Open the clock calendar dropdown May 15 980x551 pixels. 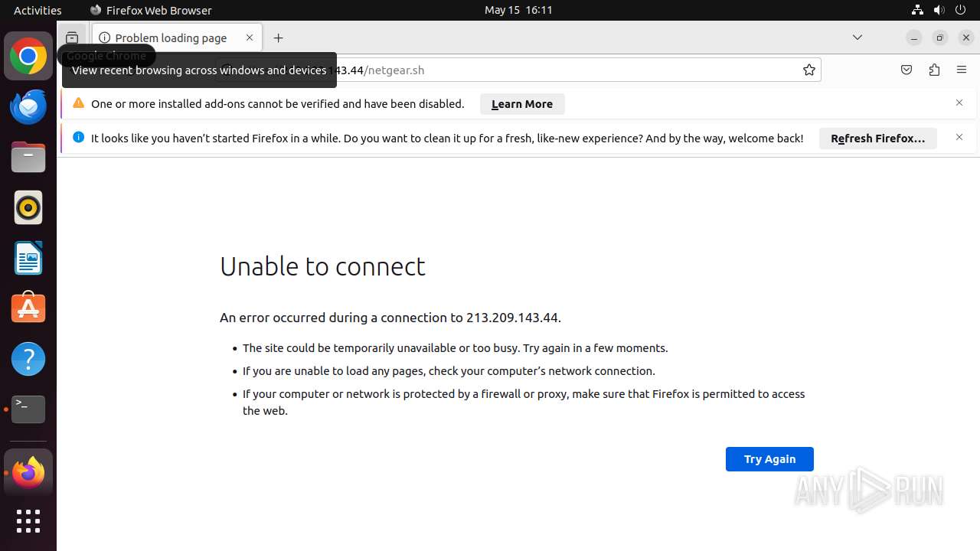518,10
